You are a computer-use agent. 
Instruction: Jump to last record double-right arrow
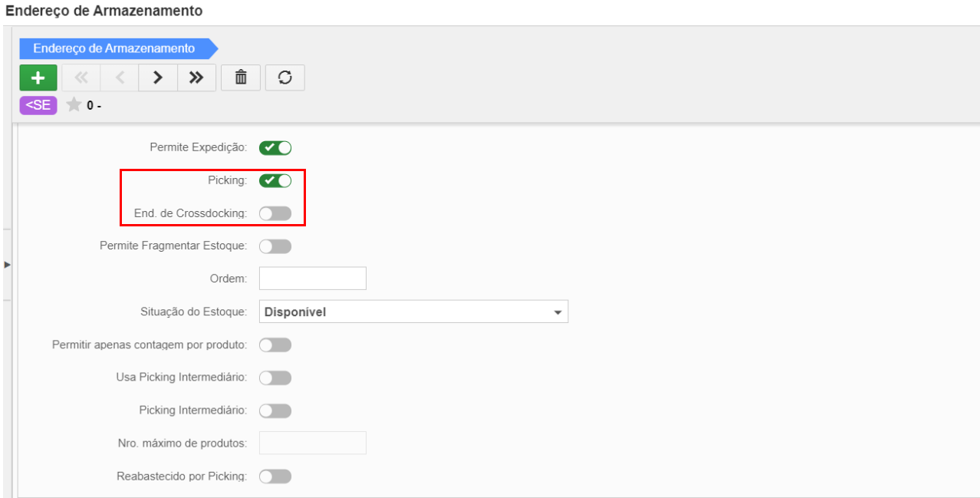196,78
